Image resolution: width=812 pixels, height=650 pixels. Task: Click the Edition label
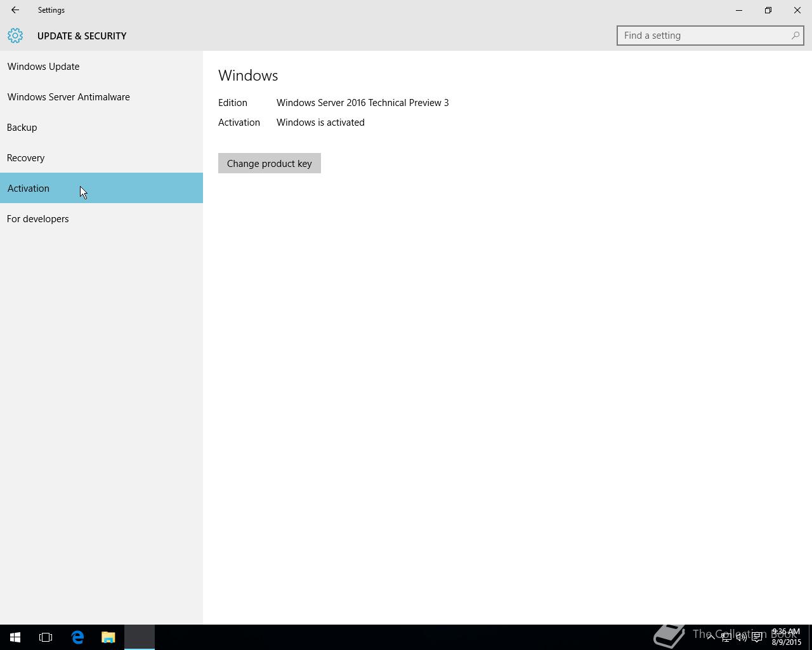tap(233, 102)
